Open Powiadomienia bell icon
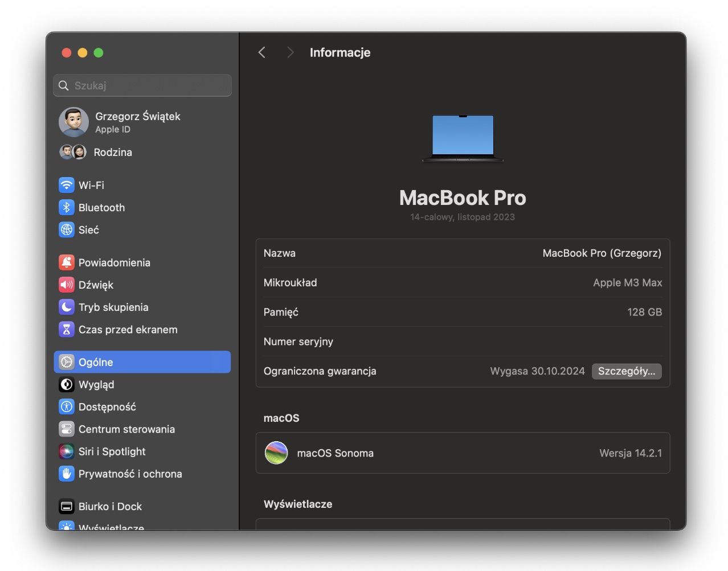Image resolution: width=728 pixels, height=571 pixels. (67, 262)
